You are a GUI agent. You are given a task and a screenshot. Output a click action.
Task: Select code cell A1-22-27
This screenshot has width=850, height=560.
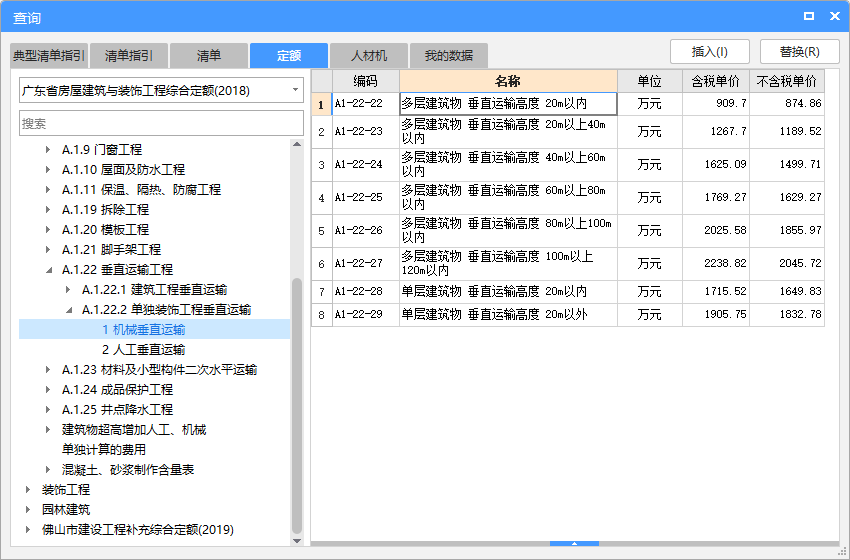pyautogui.click(x=365, y=264)
